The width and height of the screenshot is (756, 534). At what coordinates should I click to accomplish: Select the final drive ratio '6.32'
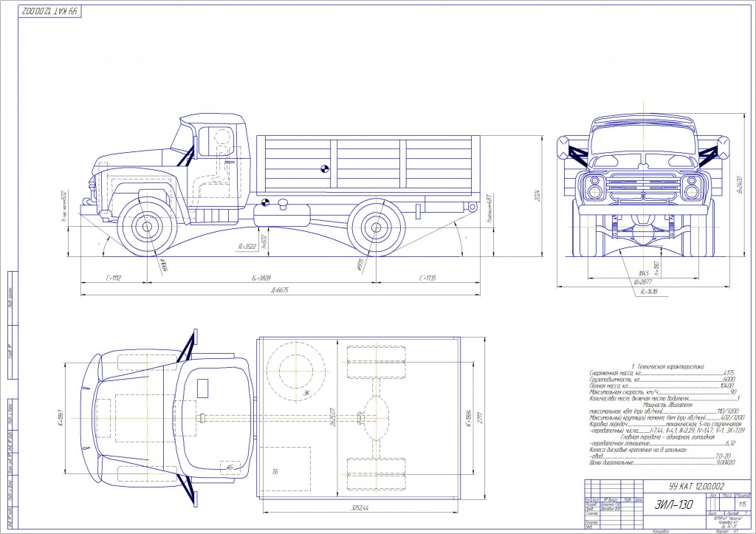730,443
